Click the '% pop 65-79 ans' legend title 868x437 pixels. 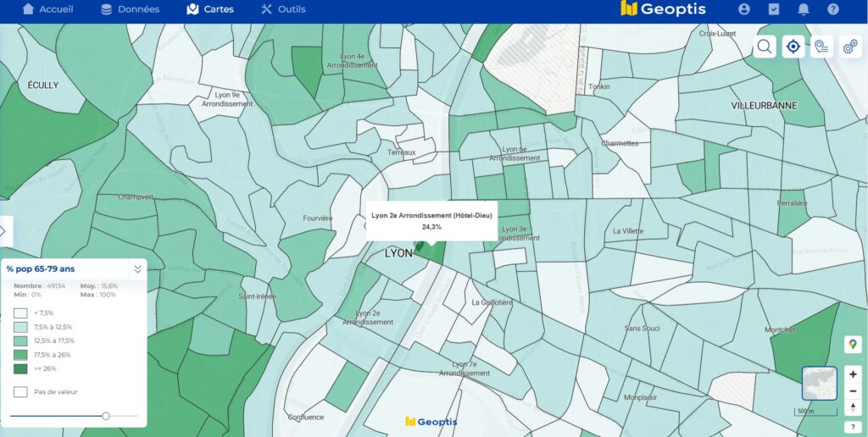pyautogui.click(x=41, y=268)
